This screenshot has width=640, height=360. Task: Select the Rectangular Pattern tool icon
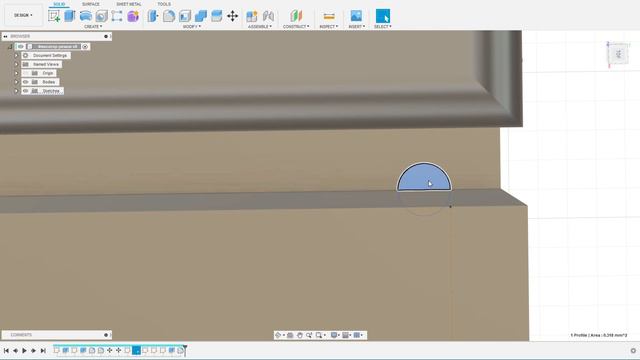pyautogui.click(x=117, y=16)
